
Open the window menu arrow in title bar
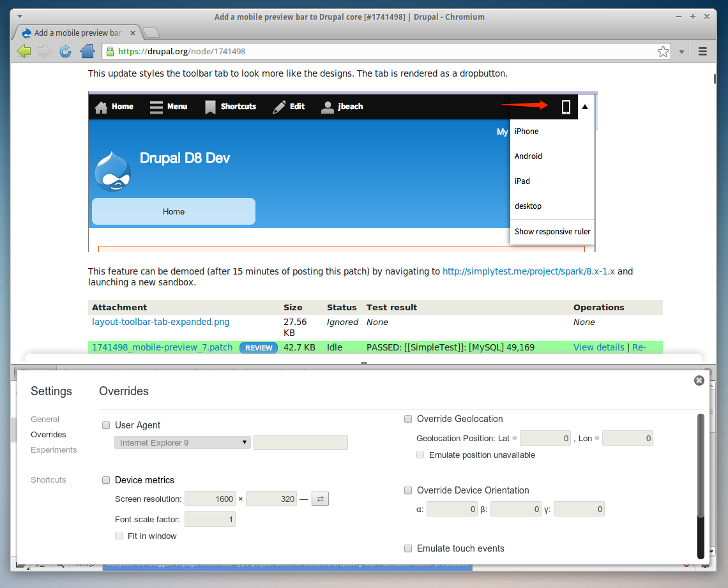tap(20, 17)
